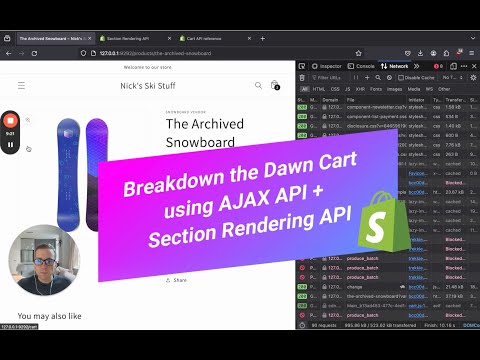This screenshot has height=360, width=480.
Task: Switch to the Console tab
Action: coord(361,66)
